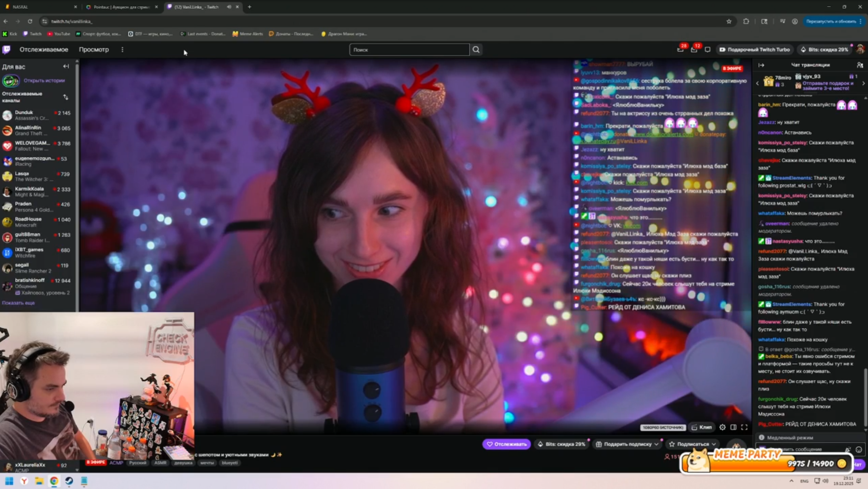The image size is (868, 489).
Task: Open the emote picker in chat
Action: (859, 449)
